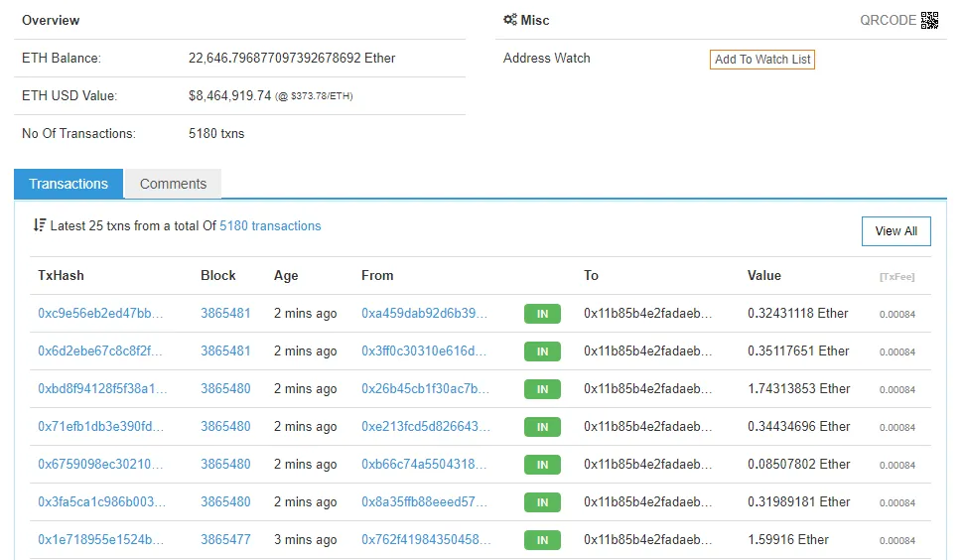Click the IN badge for 0x71efb1db3e390fd
964x560 pixels.
542,427
